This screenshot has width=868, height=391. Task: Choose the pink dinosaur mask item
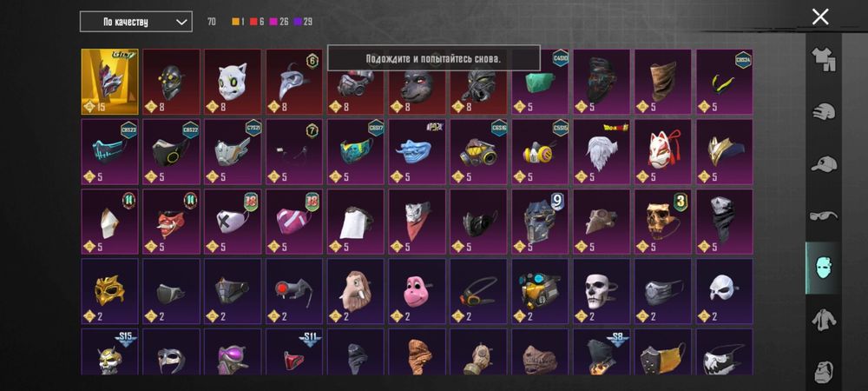coord(417,291)
